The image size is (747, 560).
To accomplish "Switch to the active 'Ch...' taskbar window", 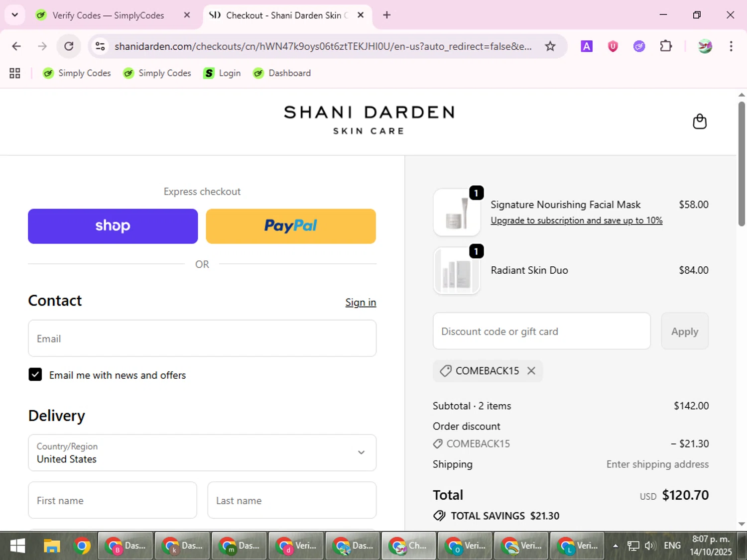I will coord(409,546).
